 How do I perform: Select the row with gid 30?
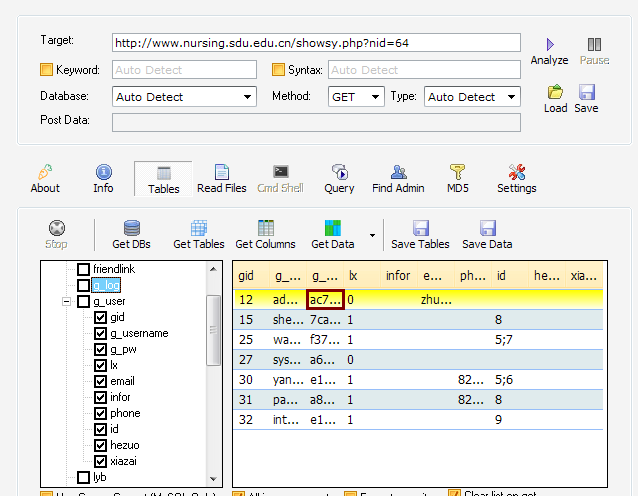point(418,380)
